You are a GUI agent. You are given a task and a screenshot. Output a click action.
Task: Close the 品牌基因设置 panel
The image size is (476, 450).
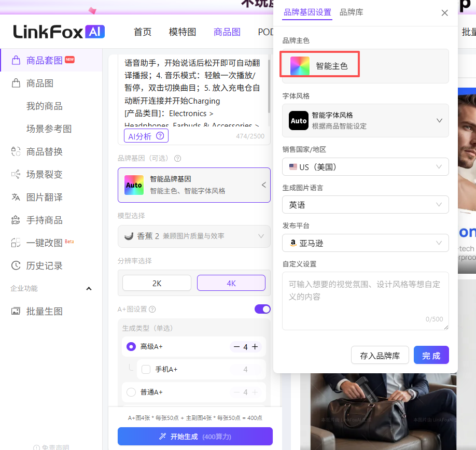(x=444, y=13)
